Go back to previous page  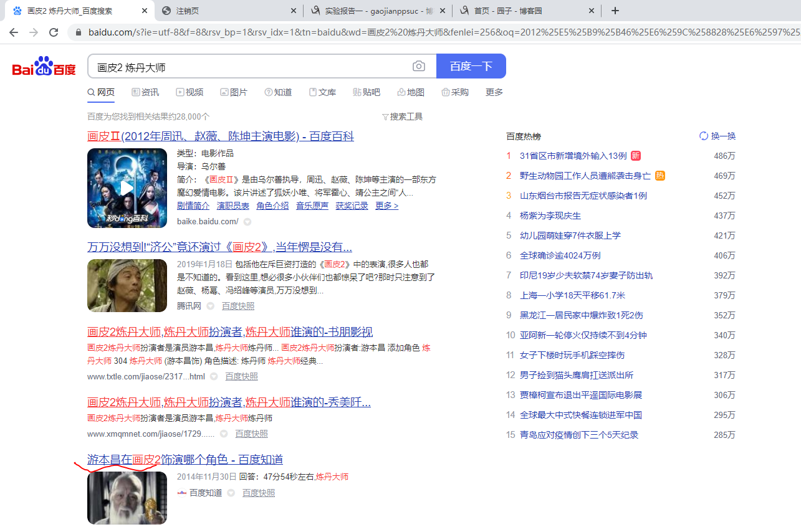[x=14, y=32]
